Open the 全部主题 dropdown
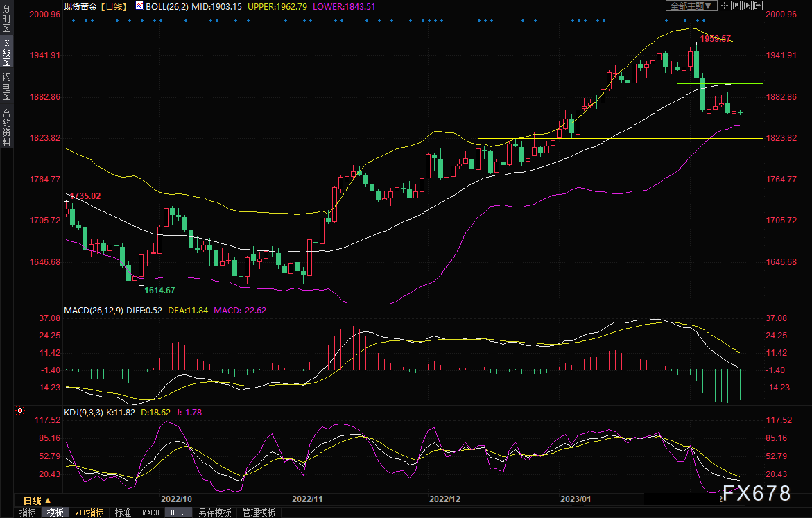812x518 pixels. point(691,6)
